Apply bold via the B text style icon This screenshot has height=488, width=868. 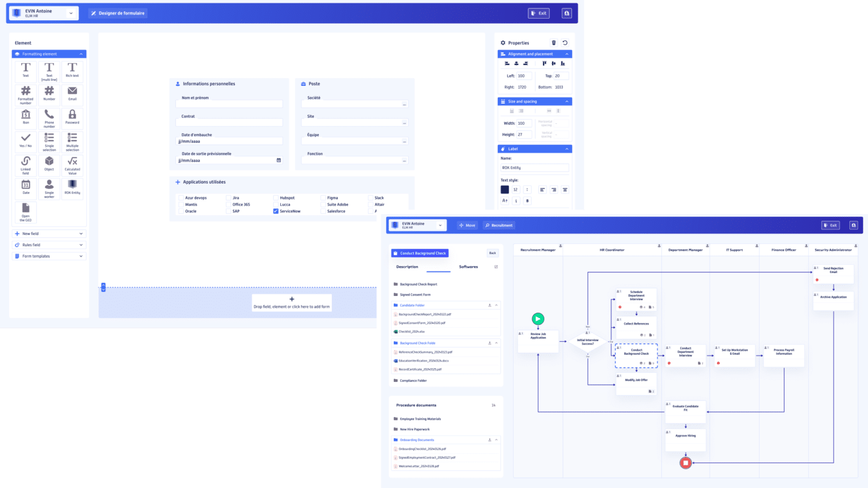click(527, 201)
